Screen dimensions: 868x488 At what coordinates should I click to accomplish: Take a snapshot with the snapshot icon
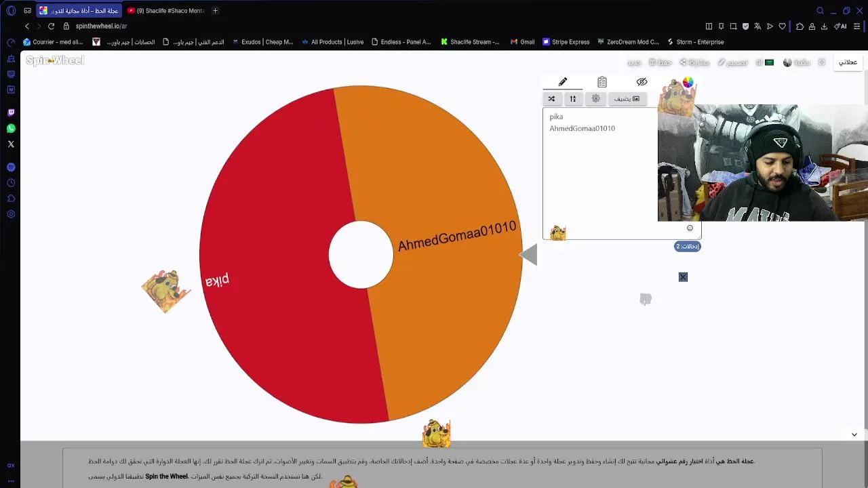[733, 26]
